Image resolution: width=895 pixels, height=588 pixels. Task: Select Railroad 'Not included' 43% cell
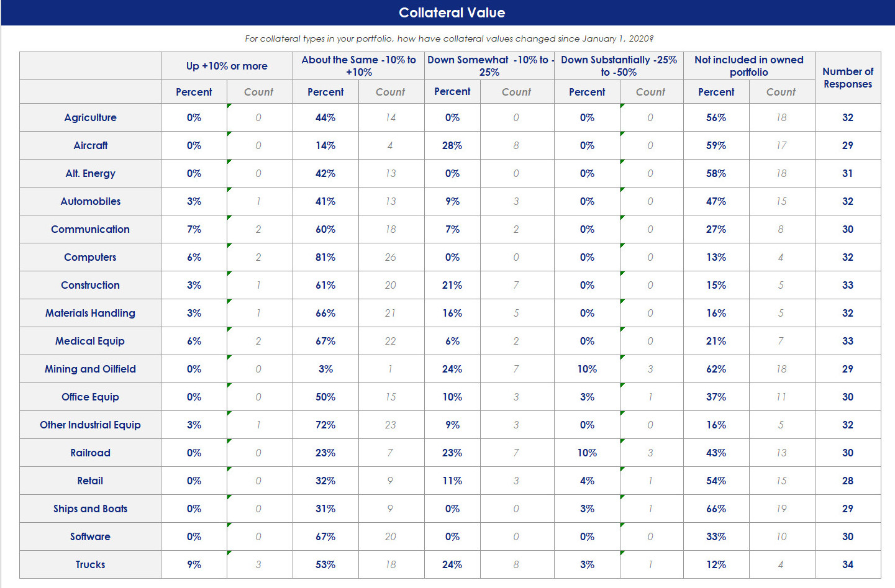coord(716,453)
